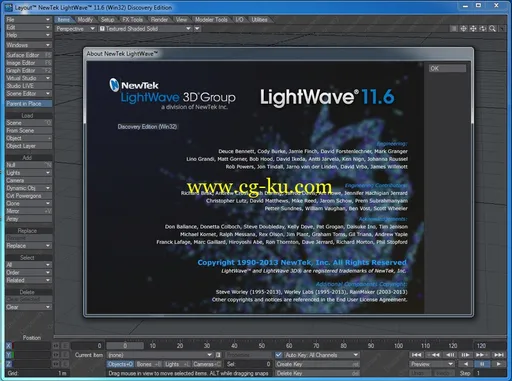Click the end frame field showing 120
Image resolution: width=512 pixels, height=381 pixels.
click(x=490, y=346)
